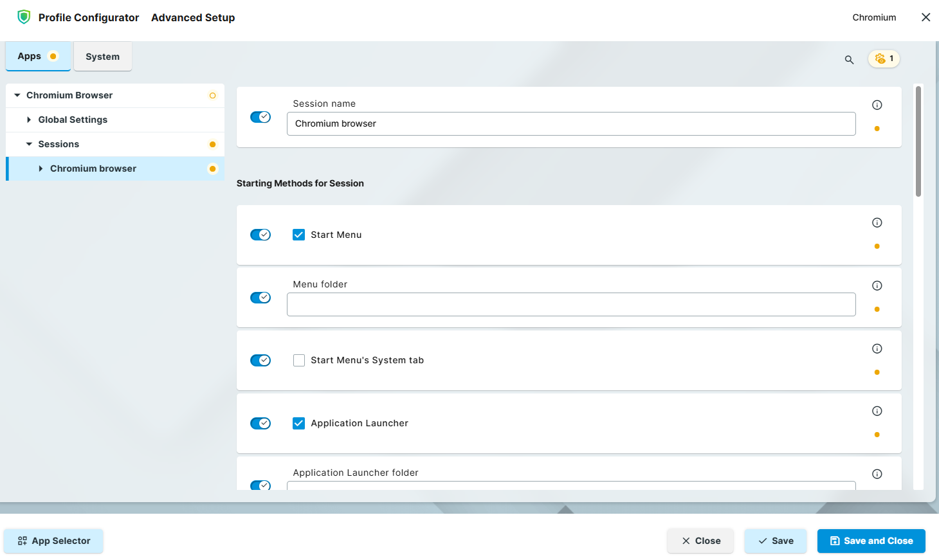Click into the Menu folder text field
Viewport: 939px width, 560px height.
pos(570,304)
